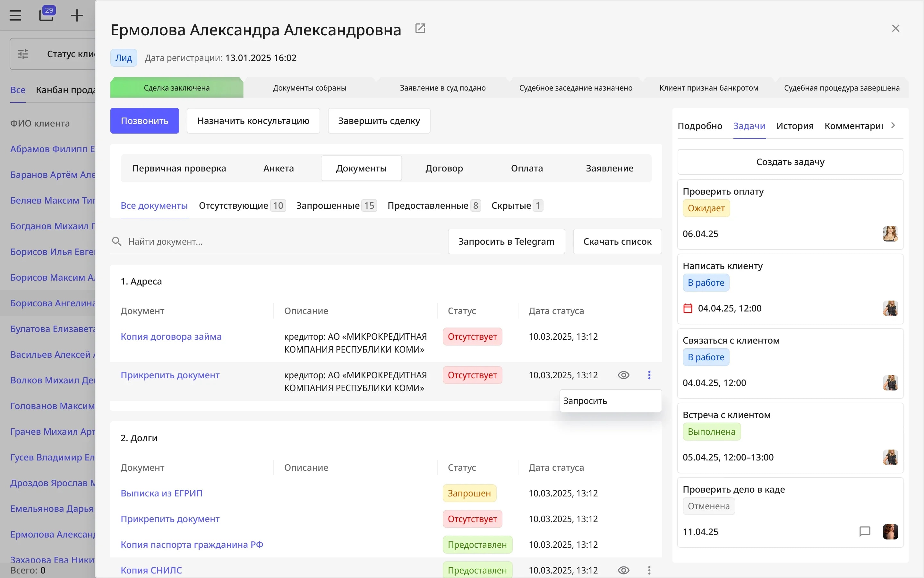The height and width of the screenshot is (578, 924).
Task: Open Копия СНИЛС document link
Action: click(151, 570)
